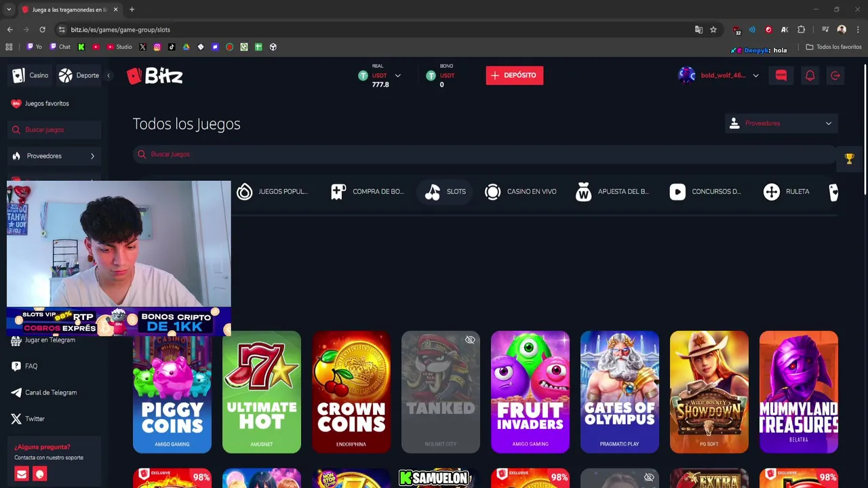Open the Chrome media control icon

click(x=825, y=30)
